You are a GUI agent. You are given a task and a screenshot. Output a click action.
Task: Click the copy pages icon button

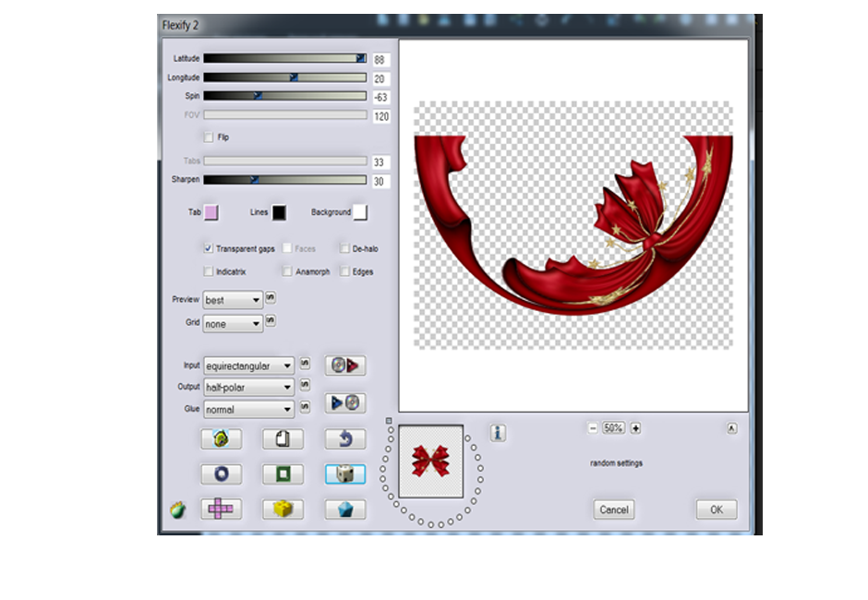click(x=283, y=439)
